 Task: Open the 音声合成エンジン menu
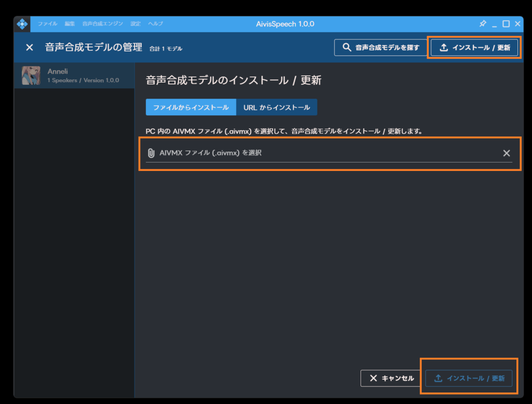102,24
